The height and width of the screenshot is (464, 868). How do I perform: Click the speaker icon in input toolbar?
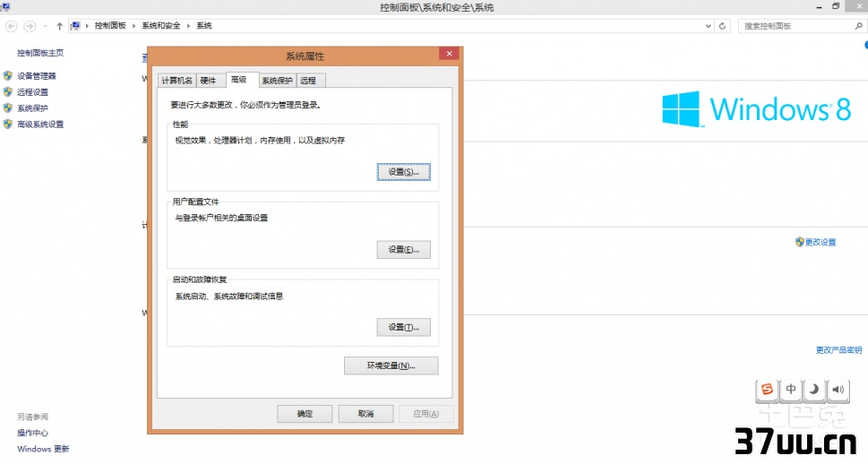click(x=838, y=390)
